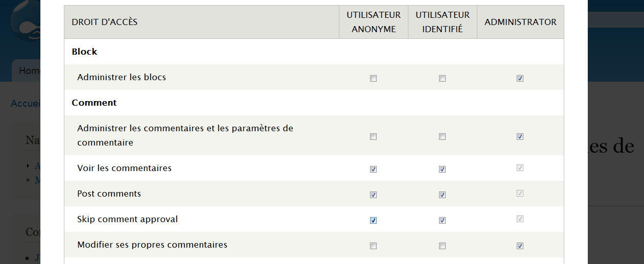The image size is (644, 264).
Task: Disable Voir les commentaires for anonymous user
Action: (x=373, y=170)
